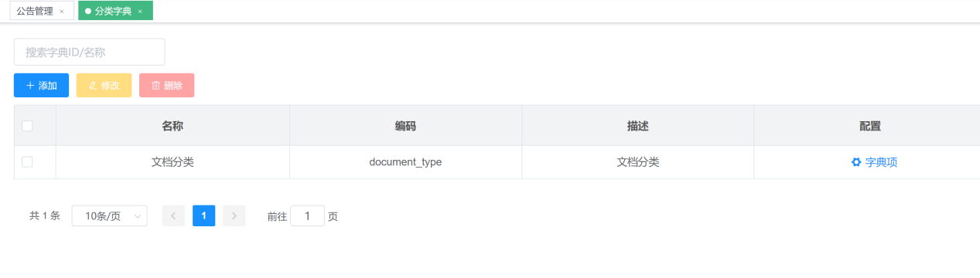Image resolution: width=980 pixels, height=278 pixels.
Task: Open the 字典项 configuration link
Action: (x=874, y=162)
